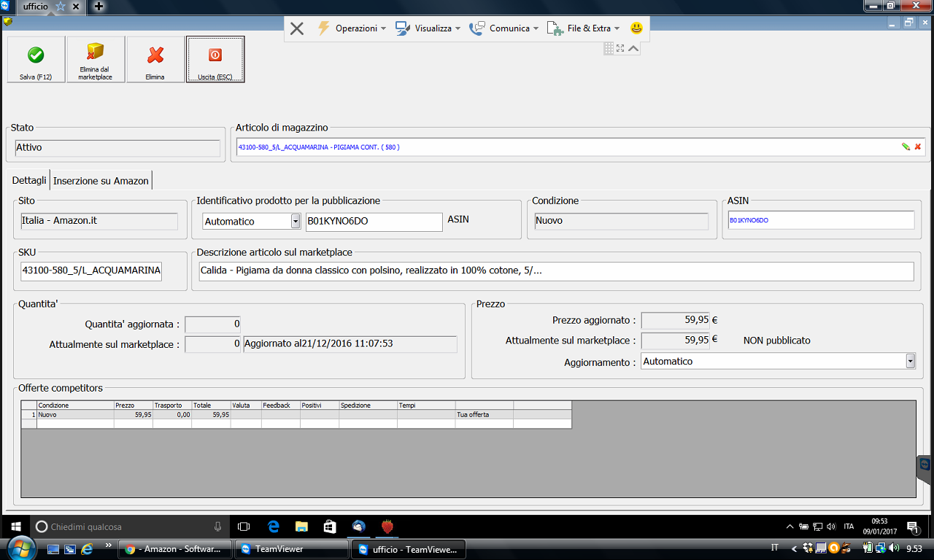The image size is (934, 560).
Task: Click the grid icon below the TeamViewer toolbar
Action: pyautogui.click(x=609, y=48)
